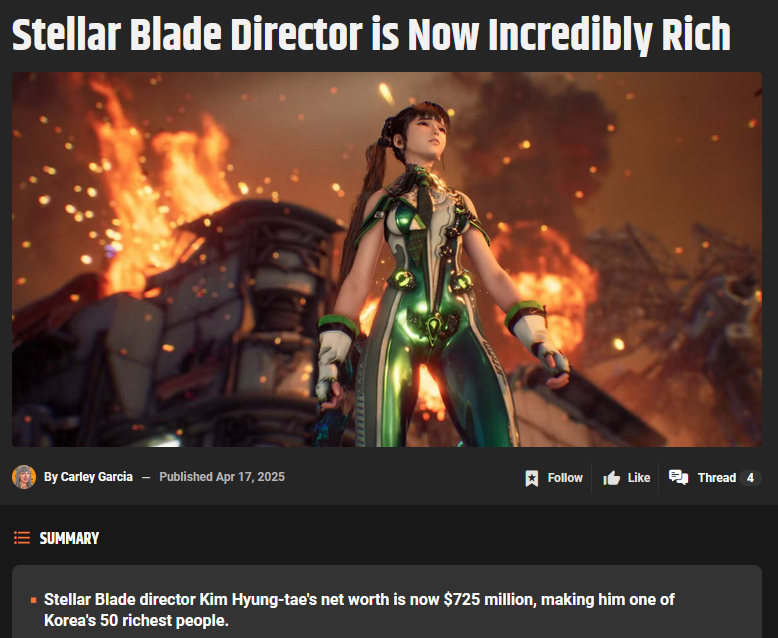Screen dimensions: 778x638
Task: Click the Stellar Blade hero image
Action: (x=387, y=259)
